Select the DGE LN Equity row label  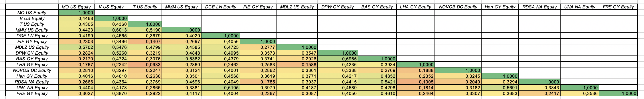32,36
